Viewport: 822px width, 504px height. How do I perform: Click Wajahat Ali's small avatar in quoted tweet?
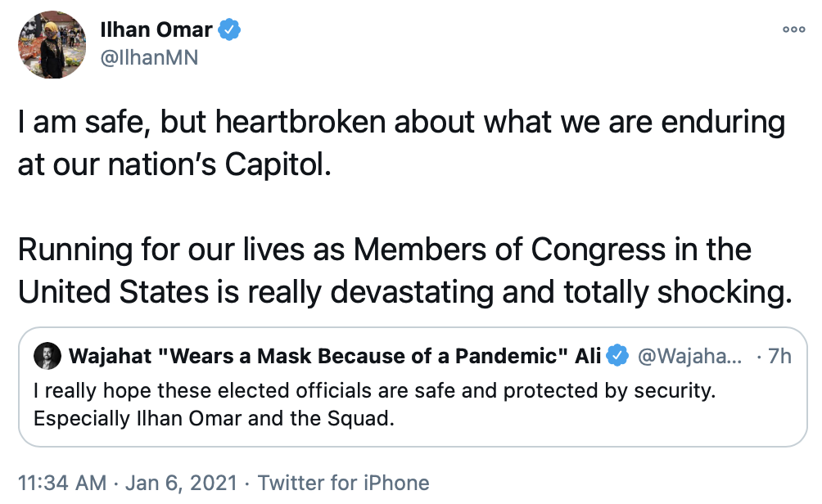pyautogui.click(x=46, y=356)
